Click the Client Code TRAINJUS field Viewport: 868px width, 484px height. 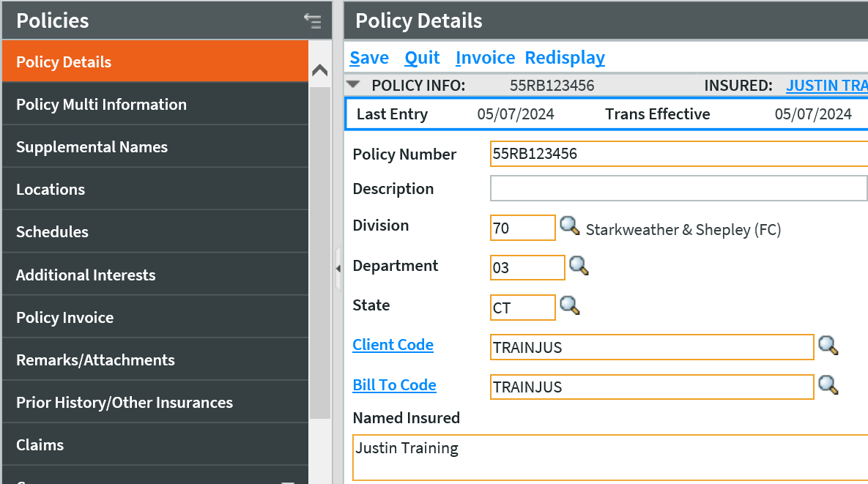[652, 347]
